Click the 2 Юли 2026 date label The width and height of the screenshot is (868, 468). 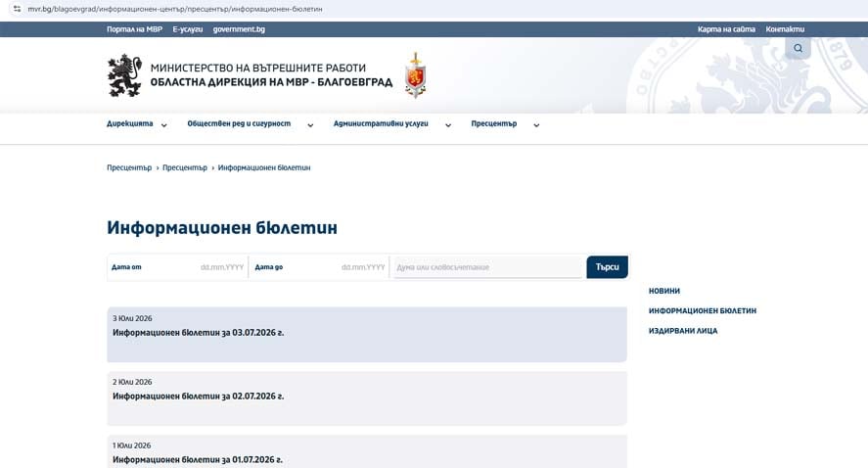[132, 382]
